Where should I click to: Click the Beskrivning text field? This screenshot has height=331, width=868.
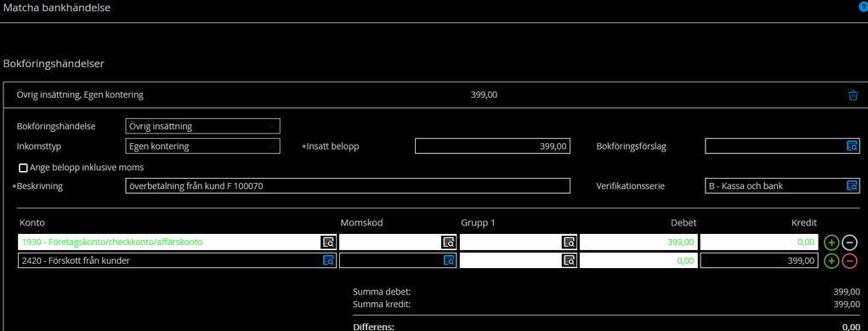pyautogui.click(x=348, y=186)
